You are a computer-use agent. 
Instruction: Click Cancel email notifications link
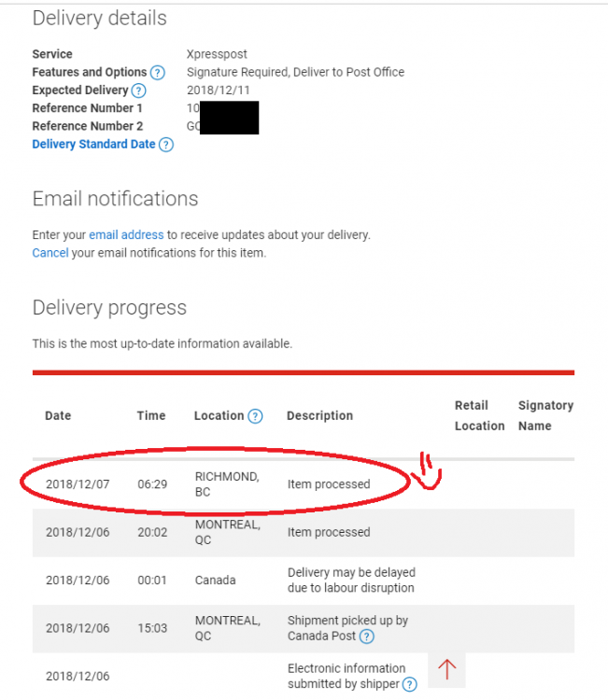50,253
